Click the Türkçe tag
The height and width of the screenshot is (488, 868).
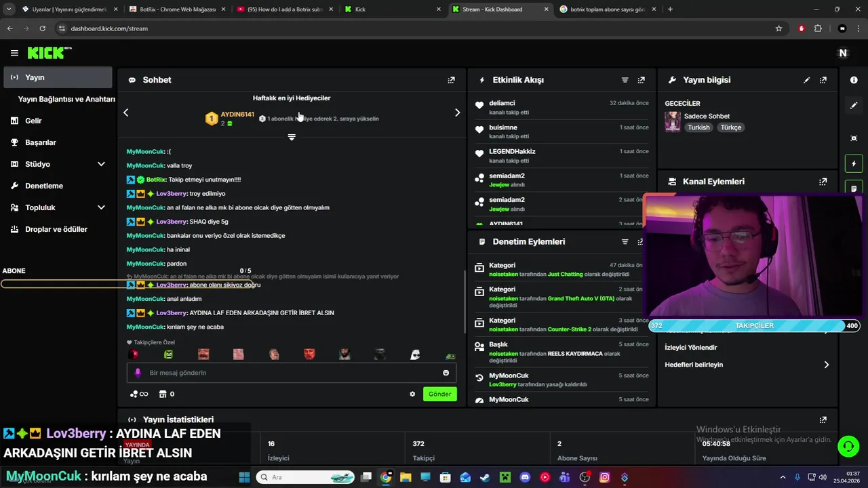(731, 127)
